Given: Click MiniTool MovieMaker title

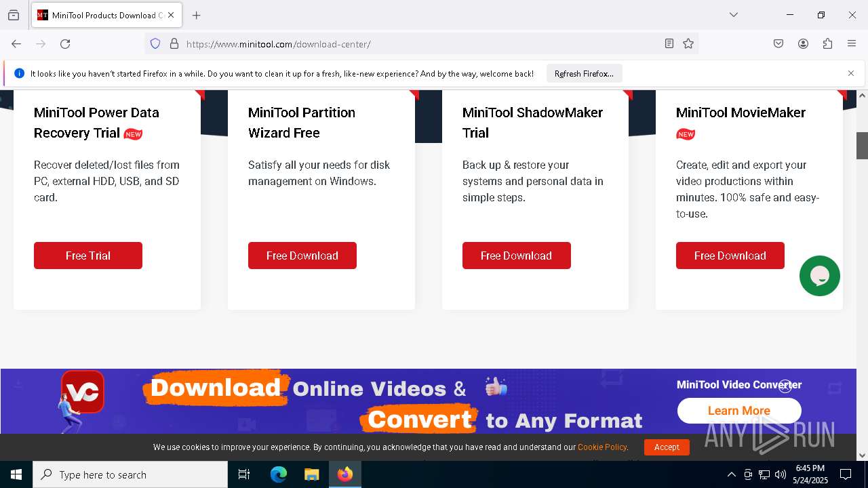Looking at the screenshot, I should click(x=741, y=113).
